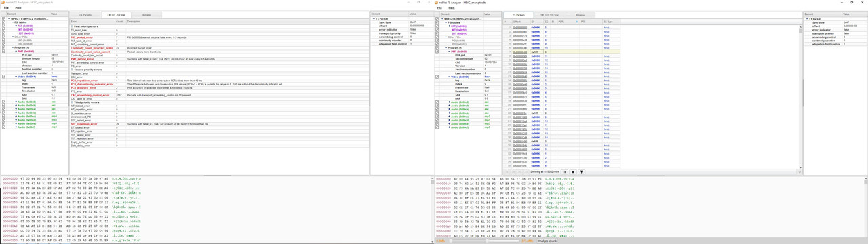Screen dimensions: 868x244
Task: Select NIT (0x0010) in left window tree
Action: (x=24, y=30)
